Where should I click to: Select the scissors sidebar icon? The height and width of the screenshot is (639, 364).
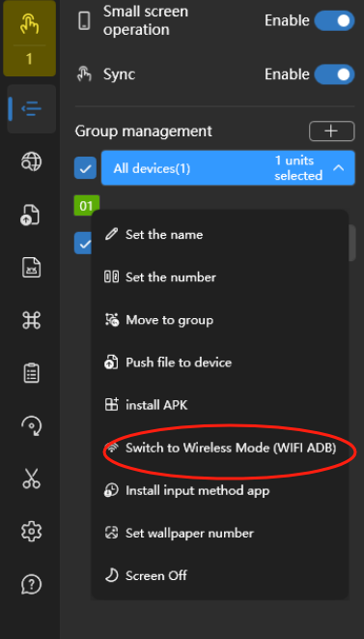tap(31, 479)
